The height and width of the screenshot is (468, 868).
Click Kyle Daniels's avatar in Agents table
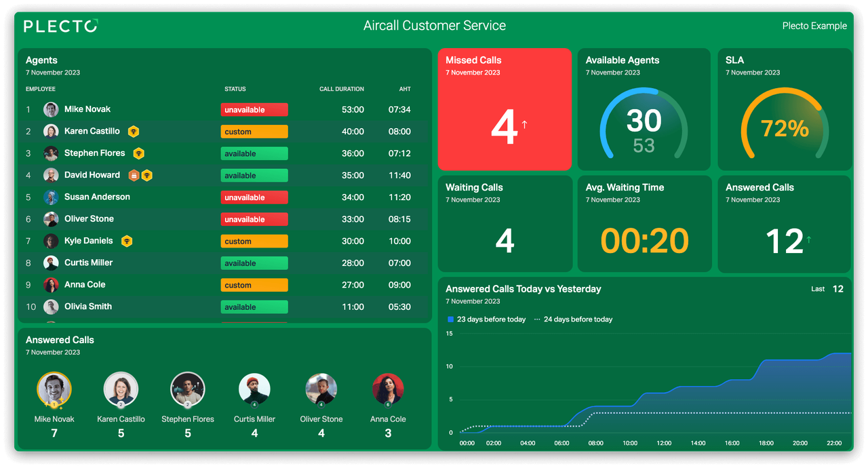(x=51, y=241)
